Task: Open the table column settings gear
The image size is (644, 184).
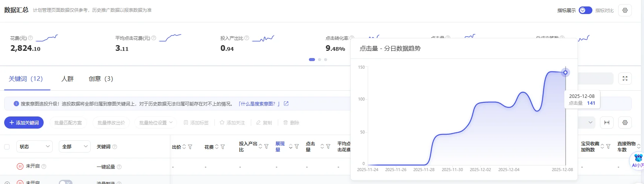Action: 625,122
